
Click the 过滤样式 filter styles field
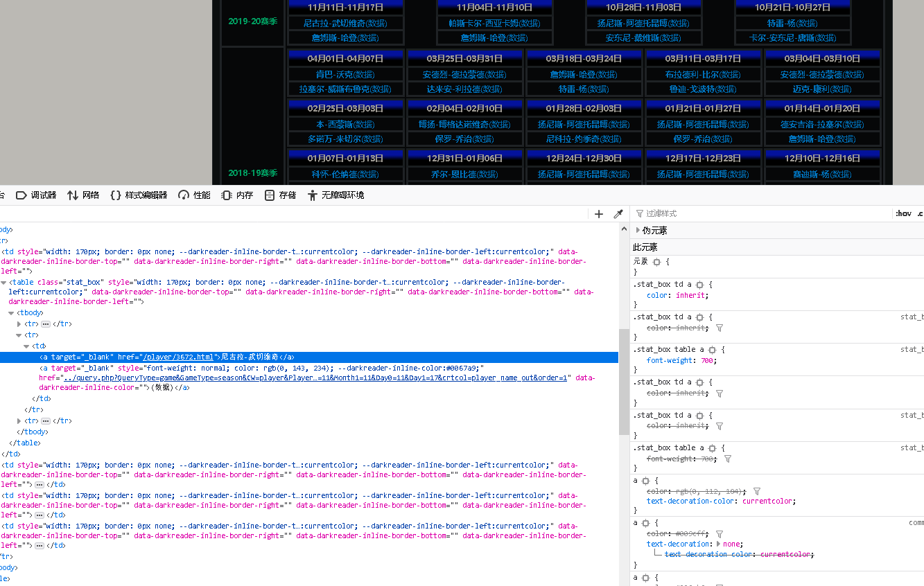tap(762, 214)
